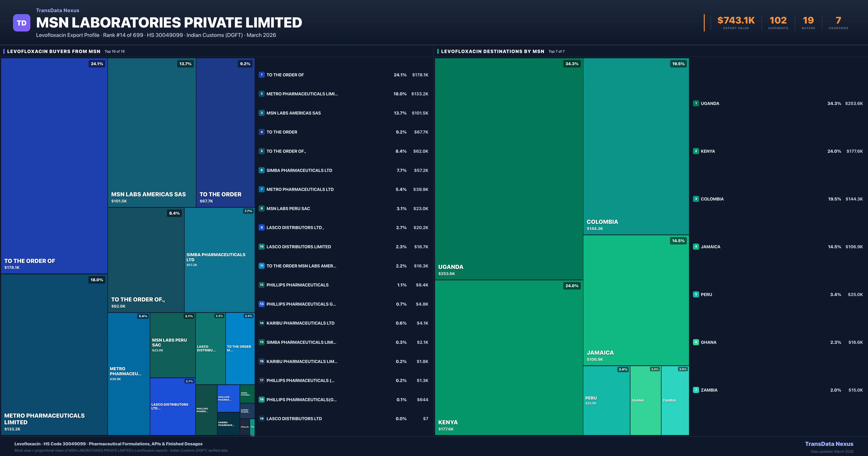This screenshot has width=868, height=456.
Task: Click the 34.3% badge on the Uganda tile
Action: (572, 64)
